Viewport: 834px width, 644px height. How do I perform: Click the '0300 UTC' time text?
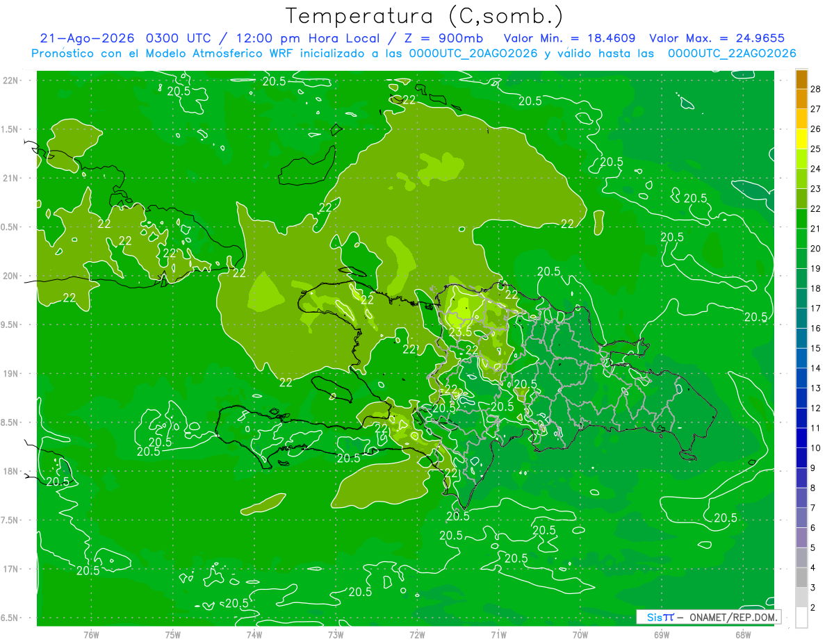pyautogui.click(x=180, y=38)
